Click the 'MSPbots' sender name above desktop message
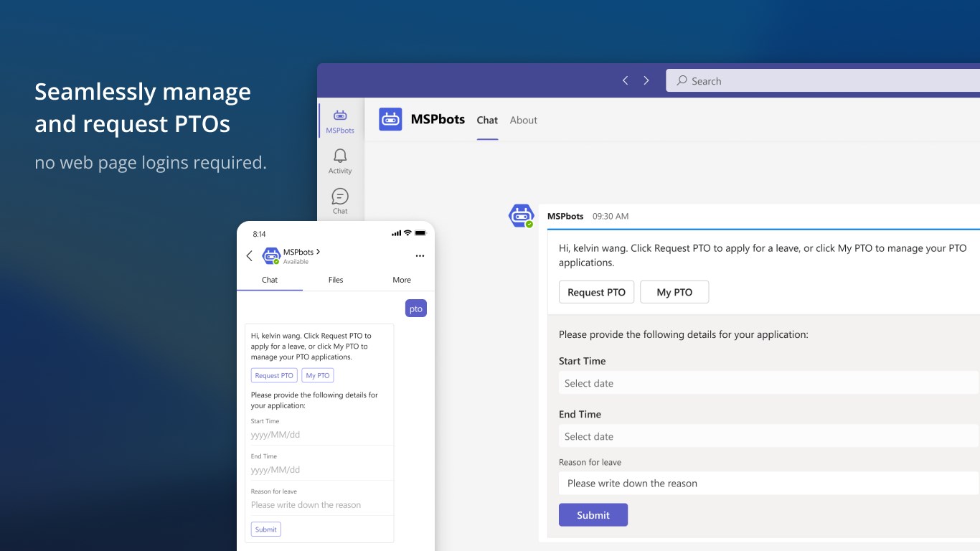 click(x=565, y=216)
